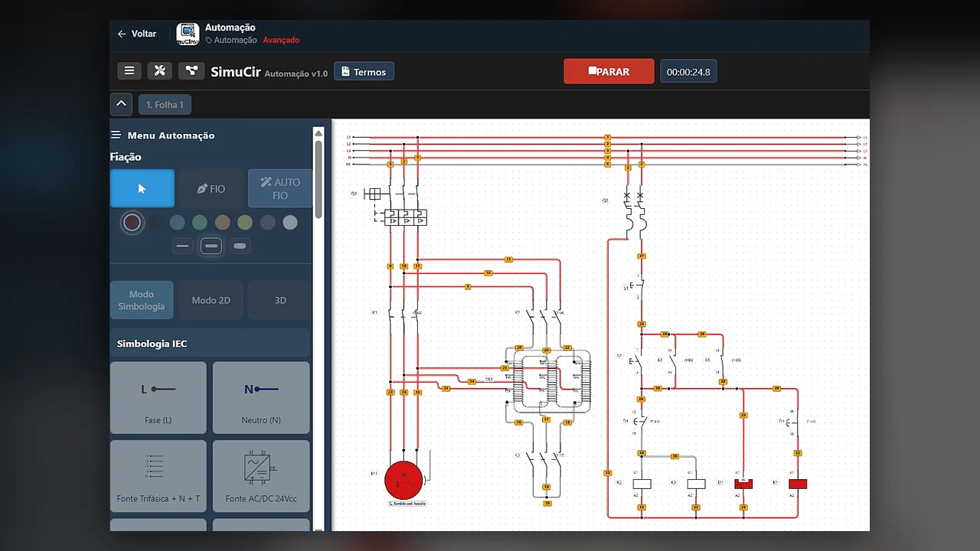980x551 pixels.
Task: Click the simulation timer 00:00:24.8
Action: click(688, 72)
